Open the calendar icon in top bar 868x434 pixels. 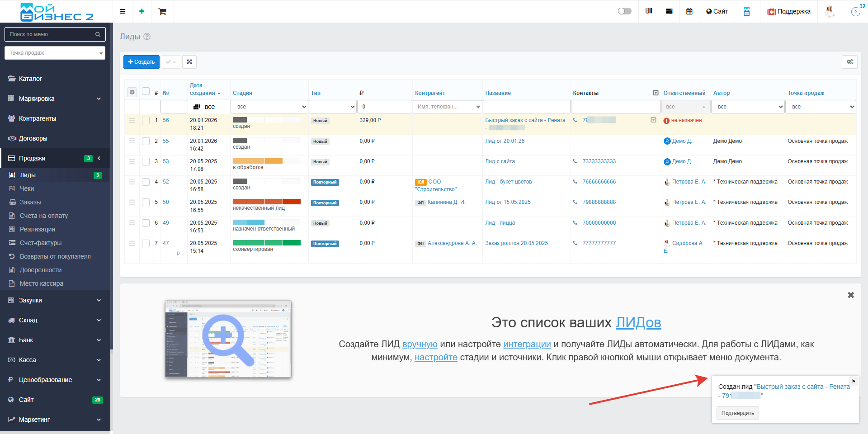(x=689, y=11)
